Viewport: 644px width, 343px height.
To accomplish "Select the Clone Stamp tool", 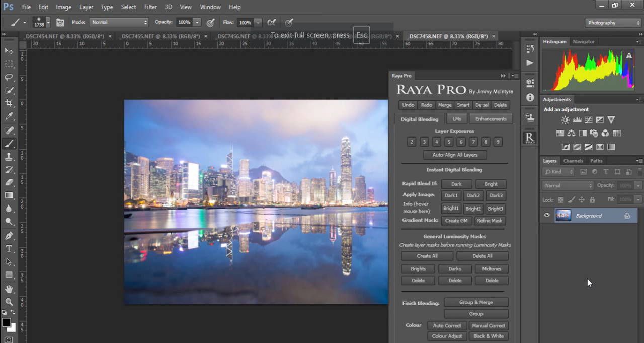I will point(9,157).
